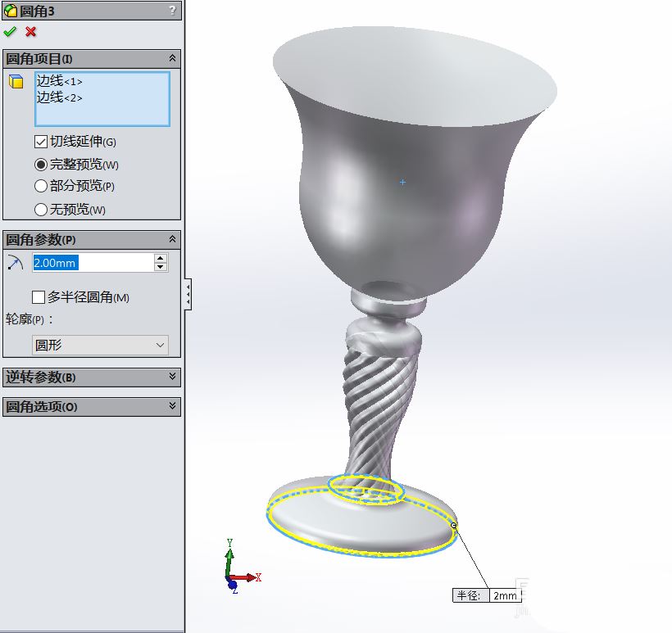Image resolution: width=672 pixels, height=633 pixels.
Task: Click the panel collapse handle on the divider
Action: coord(188,293)
